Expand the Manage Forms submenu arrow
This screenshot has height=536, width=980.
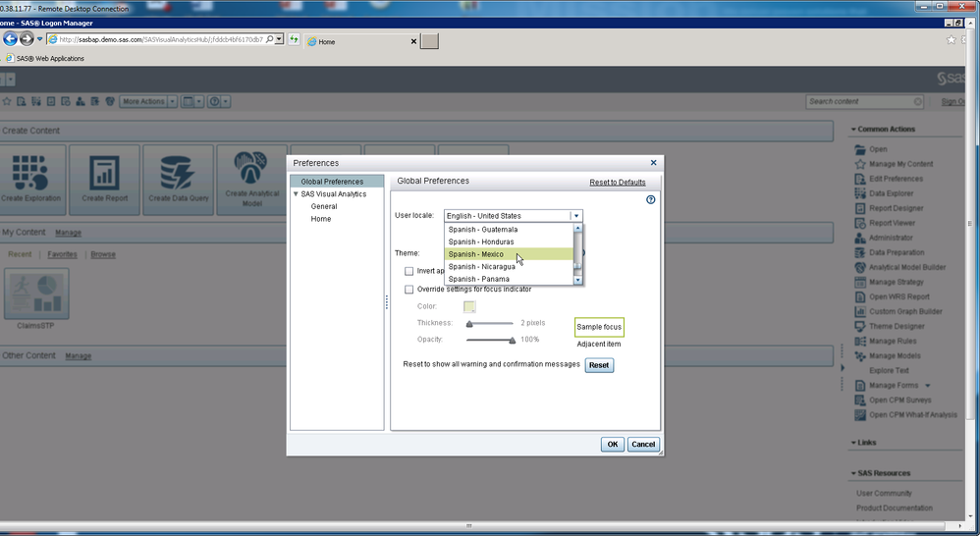[x=928, y=386]
